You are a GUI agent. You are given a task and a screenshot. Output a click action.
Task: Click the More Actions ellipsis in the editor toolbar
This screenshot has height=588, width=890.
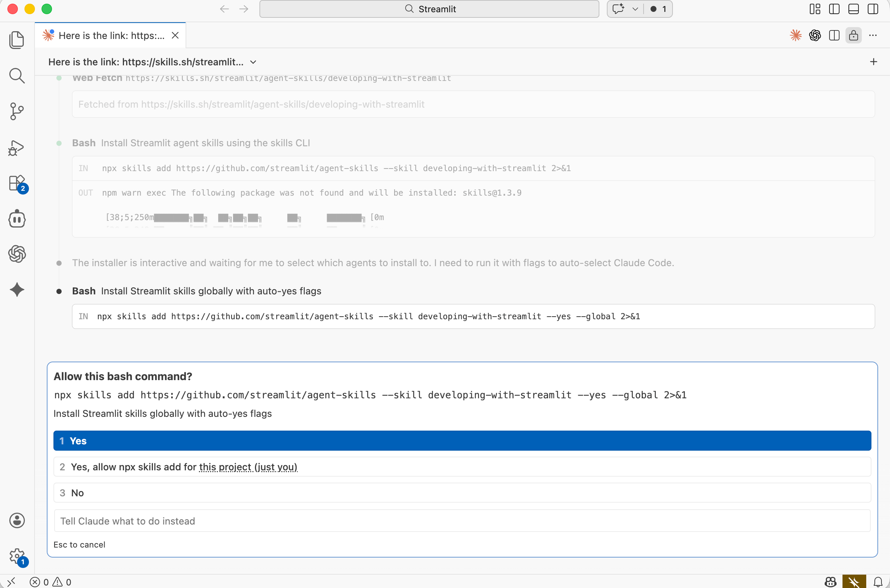pos(873,35)
